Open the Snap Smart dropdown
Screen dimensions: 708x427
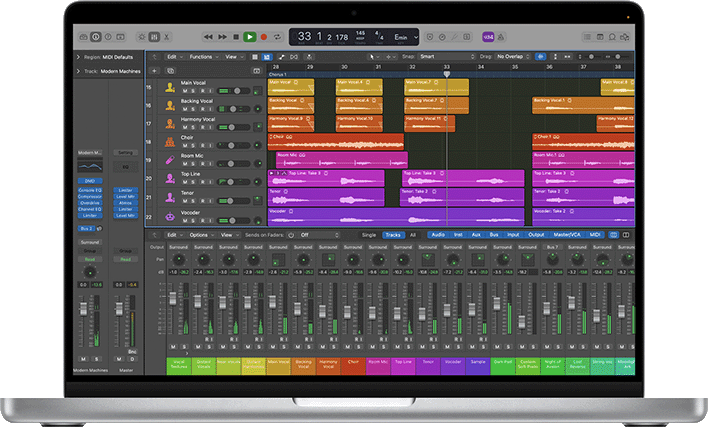point(447,57)
